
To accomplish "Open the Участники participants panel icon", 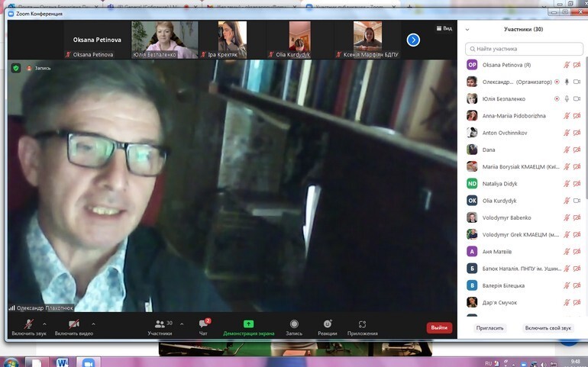I will pyautogui.click(x=159, y=324).
